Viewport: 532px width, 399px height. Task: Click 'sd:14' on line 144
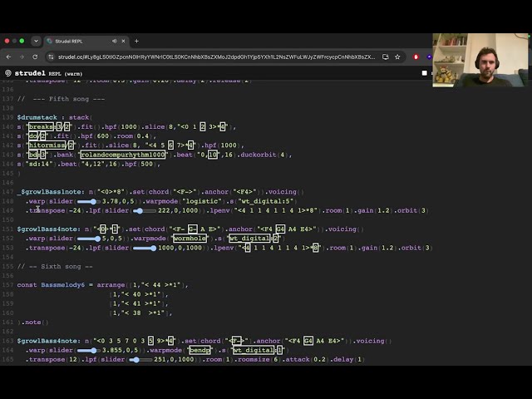click(41, 165)
